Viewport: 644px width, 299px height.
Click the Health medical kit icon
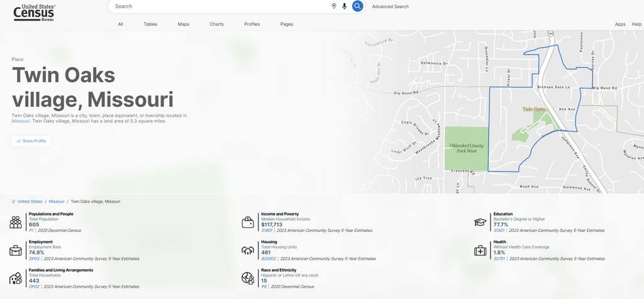point(480,250)
